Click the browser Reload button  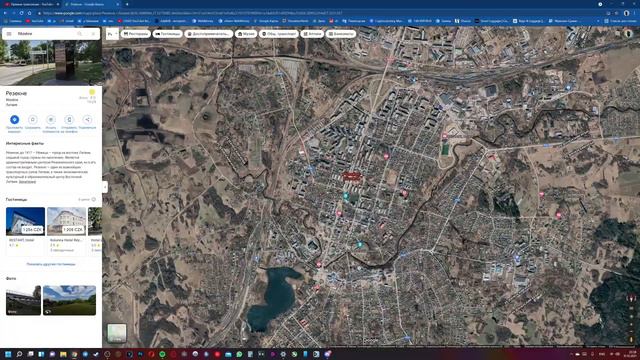[21, 13]
